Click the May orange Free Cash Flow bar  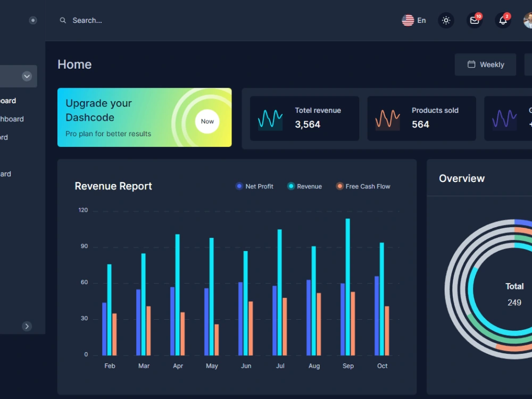click(217, 340)
